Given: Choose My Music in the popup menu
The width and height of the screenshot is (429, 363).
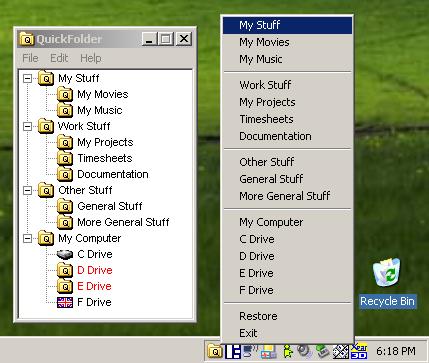Looking at the screenshot, I should pyautogui.click(x=287, y=59).
